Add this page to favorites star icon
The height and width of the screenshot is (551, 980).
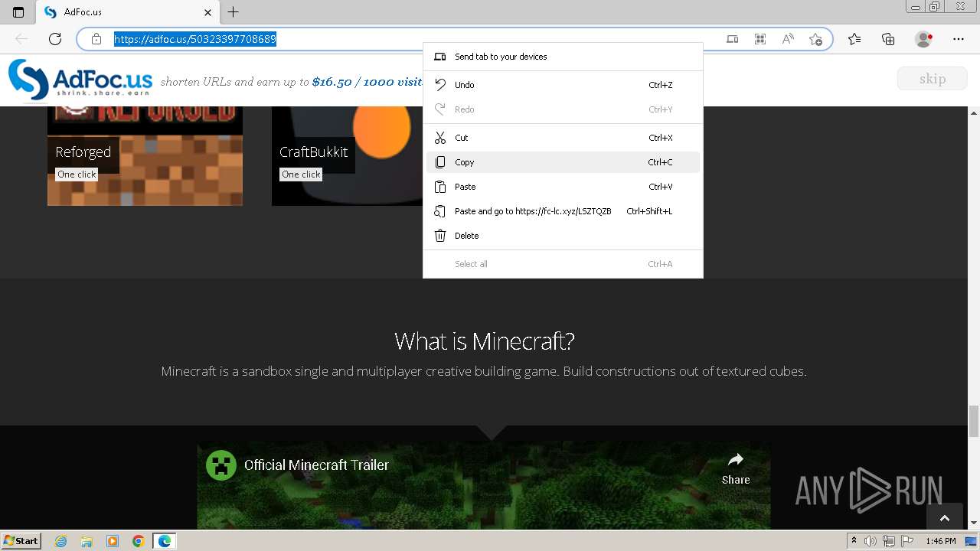pyautogui.click(x=816, y=39)
